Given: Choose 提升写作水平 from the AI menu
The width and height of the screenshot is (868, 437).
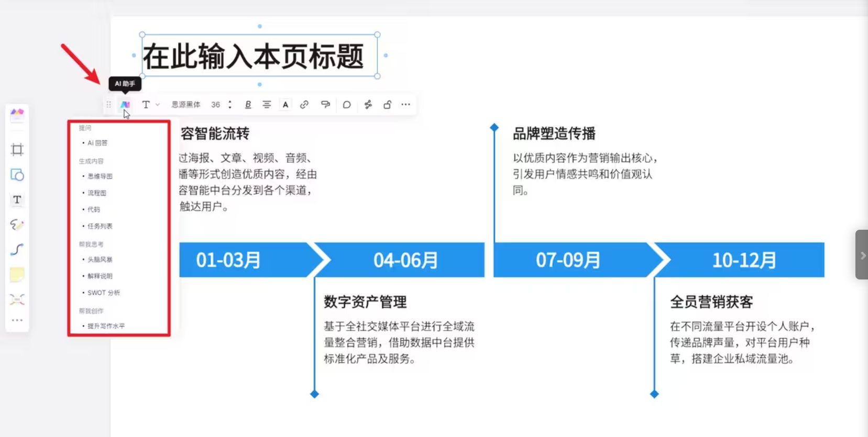Looking at the screenshot, I should coord(106,326).
